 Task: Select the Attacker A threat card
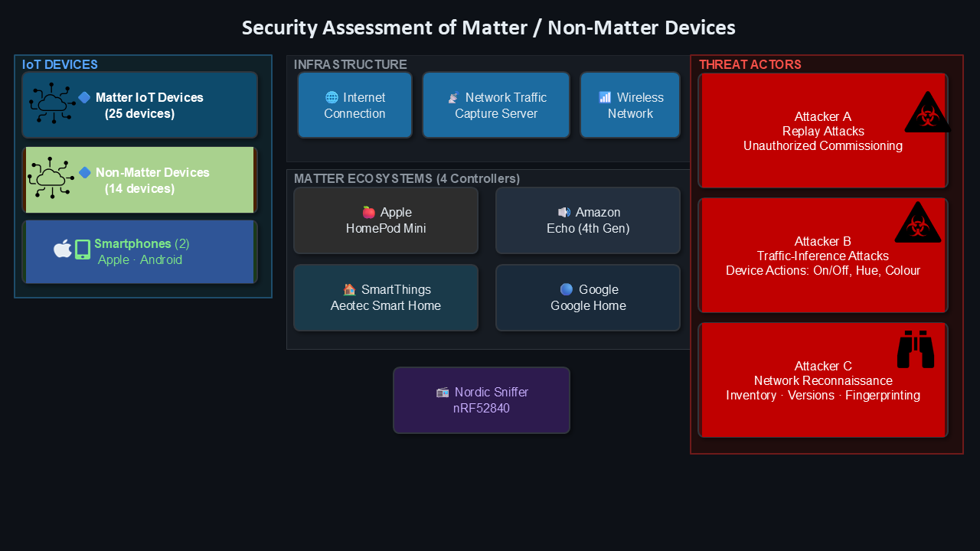click(823, 131)
